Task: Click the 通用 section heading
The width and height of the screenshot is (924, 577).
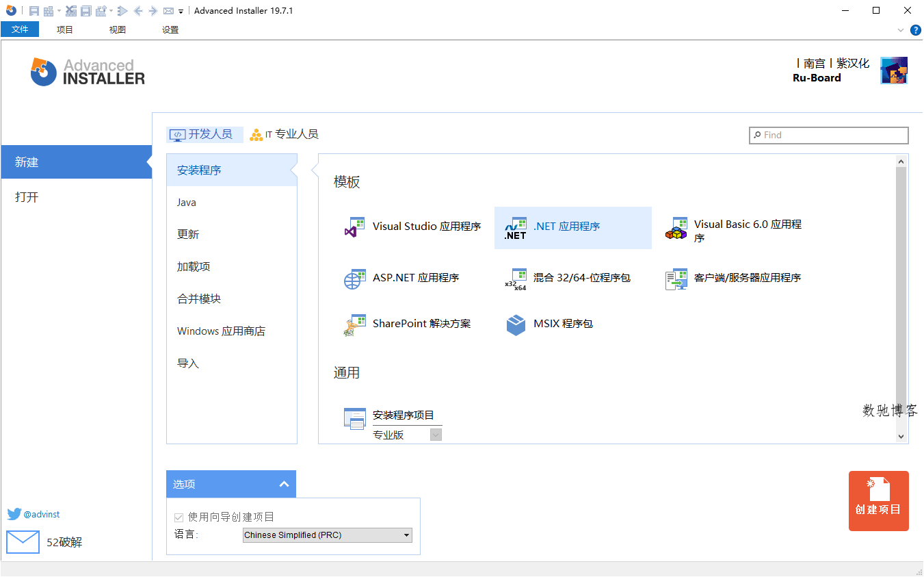Action: tap(347, 373)
